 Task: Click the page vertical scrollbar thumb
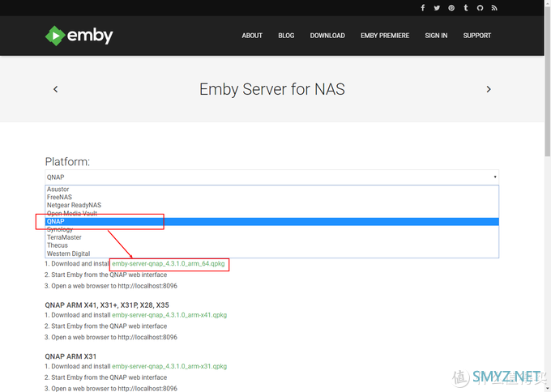548,81
